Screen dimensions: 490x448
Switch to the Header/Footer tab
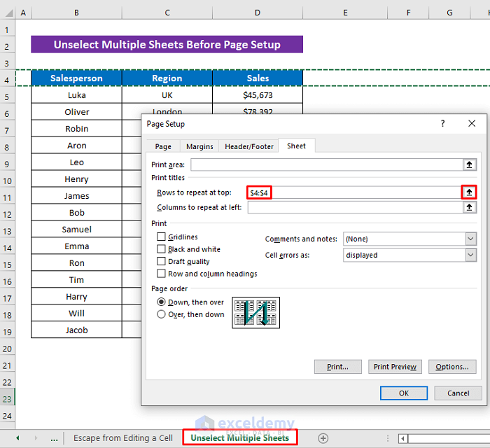click(248, 146)
